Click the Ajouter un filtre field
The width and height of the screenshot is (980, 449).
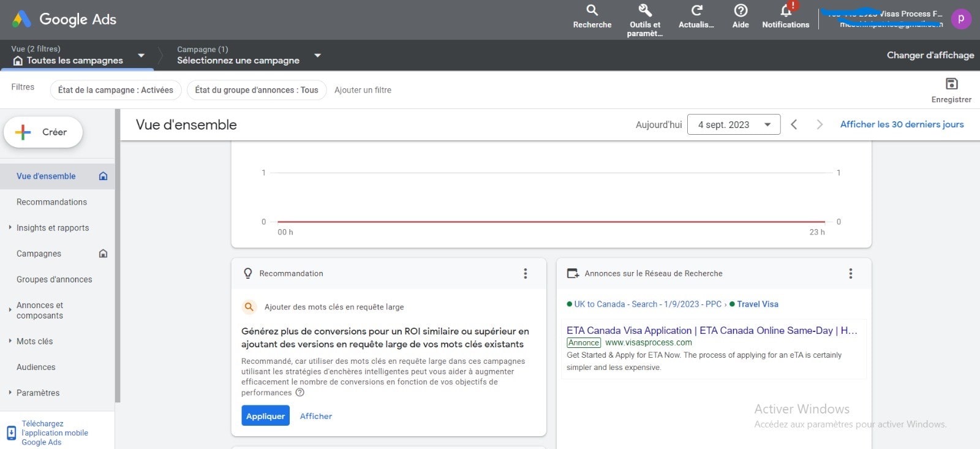(363, 90)
